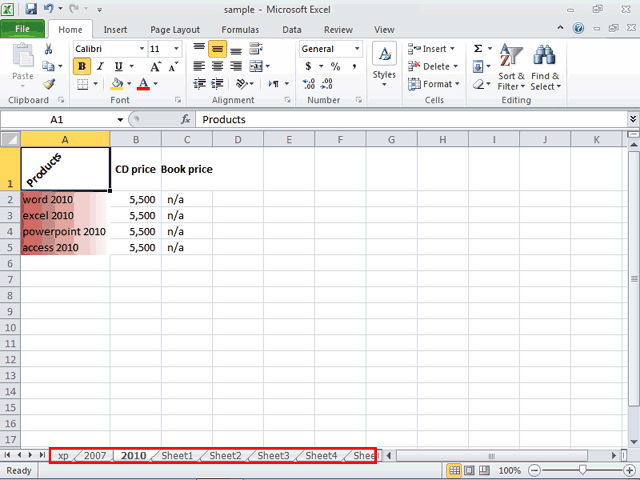This screenshot has width=640, height=480.
Task: Click the Copy icon
Action: pyautogui.click(x=49, y=66)
